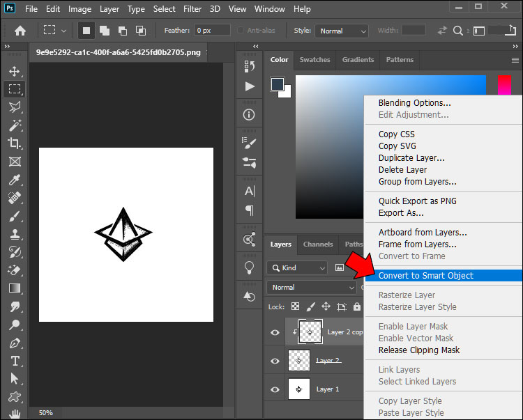This screenshot has width=523, height=420.
Task: Select the Brush tool
Action: click(15, 216)
